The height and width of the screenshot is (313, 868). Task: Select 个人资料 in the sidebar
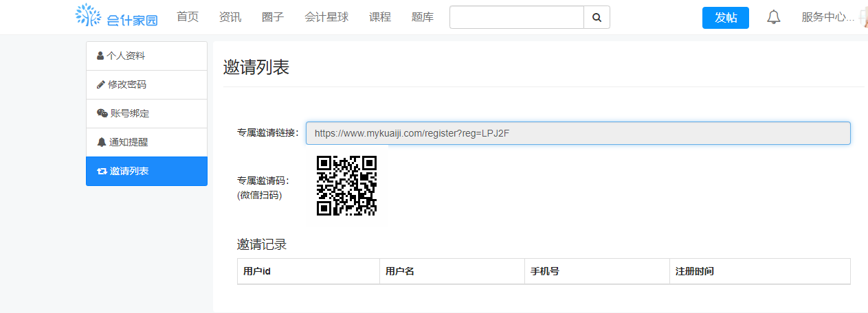click(x=146, y=56)
